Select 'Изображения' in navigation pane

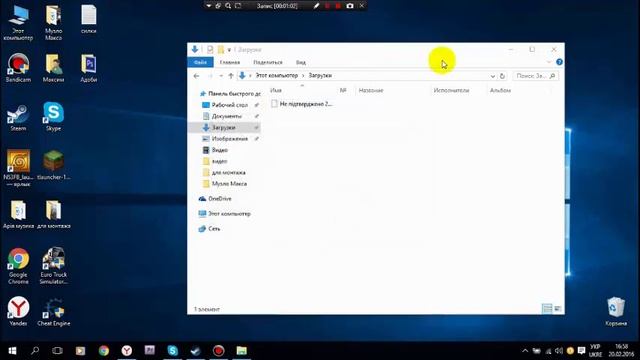point(231,139)
